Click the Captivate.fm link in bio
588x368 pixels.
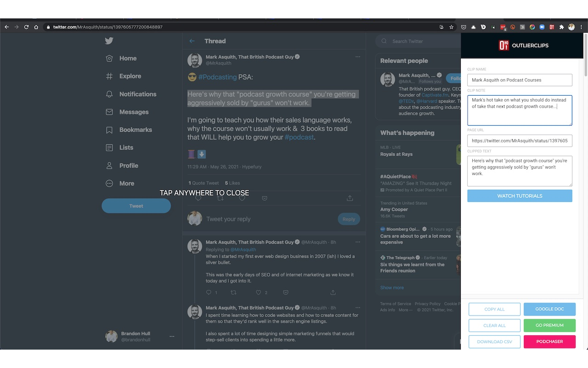[435, 95]
